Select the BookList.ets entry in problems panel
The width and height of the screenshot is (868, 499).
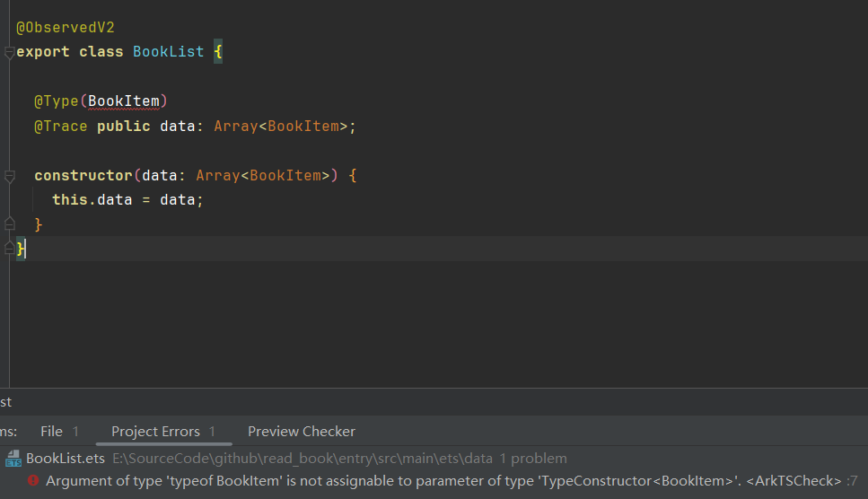click(67, 459)
